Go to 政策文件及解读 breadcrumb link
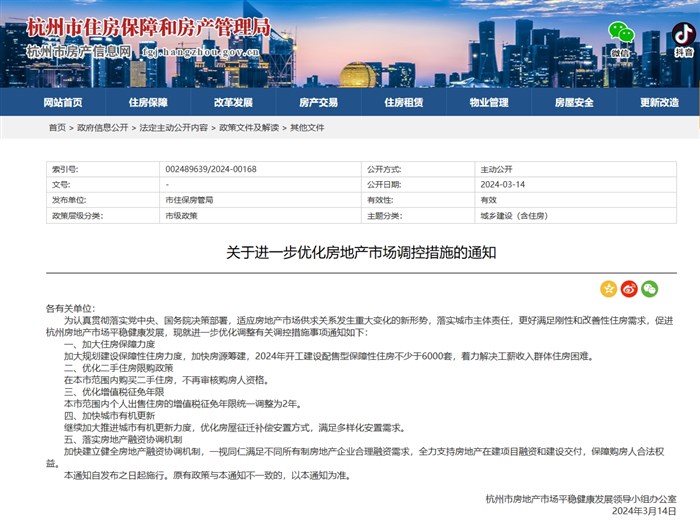Screen dimensions: 700x523 [x=249, y=128]
